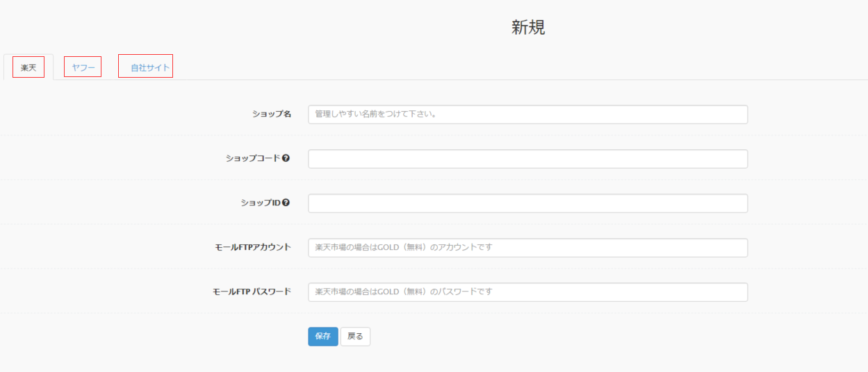This screenshot has height=372, width=868.
Task: Click the ショップ名 field label
Action: point(272,114)
